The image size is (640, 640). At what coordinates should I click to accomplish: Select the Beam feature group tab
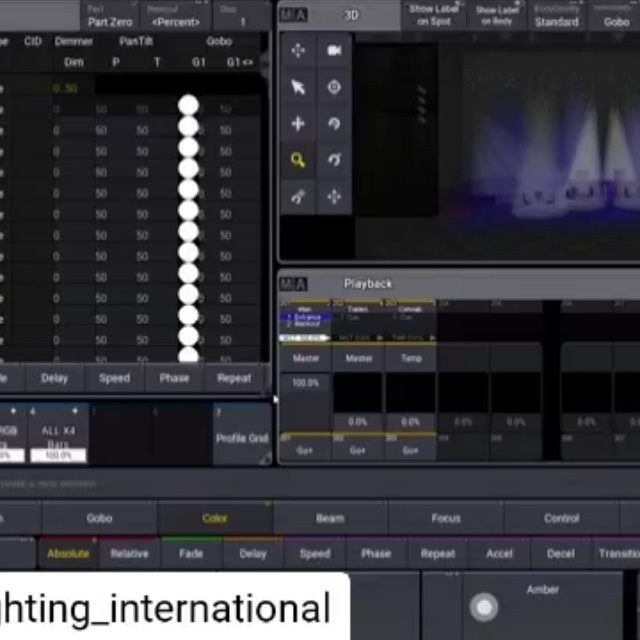pos(330,518)
